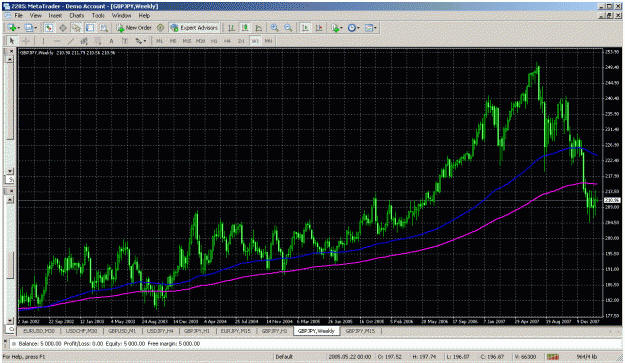Expand the New Chart dropdown arrow
Viewport: 625px width, 363px height.
[x=18, y=28]
